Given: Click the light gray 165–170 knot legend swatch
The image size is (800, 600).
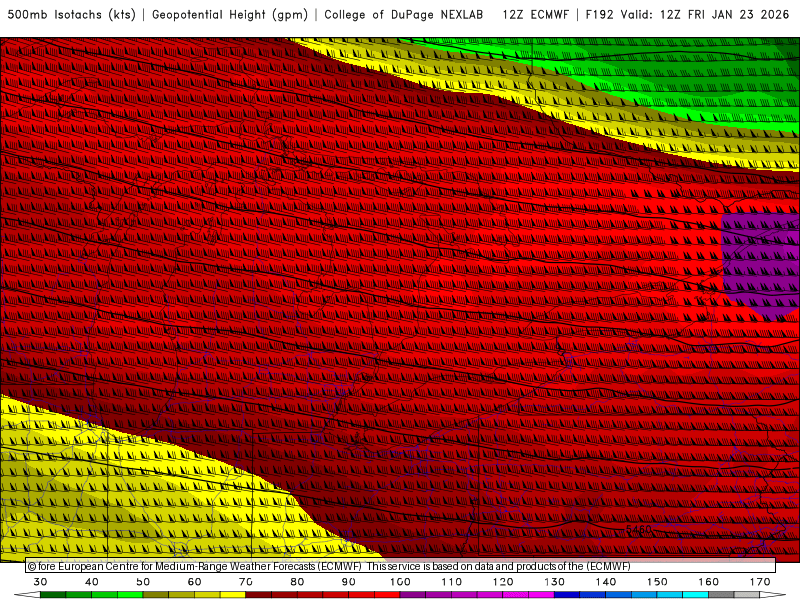Looking at the screenshot, I should (747, 595).
